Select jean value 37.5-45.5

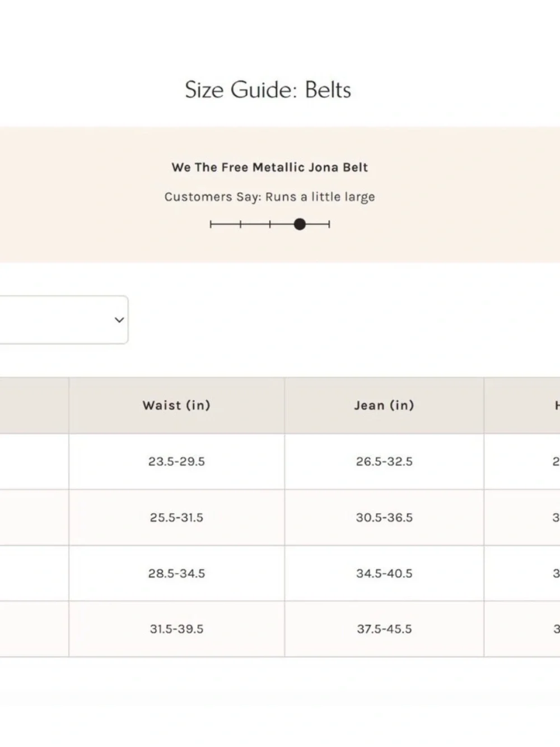tap(384, 629)
